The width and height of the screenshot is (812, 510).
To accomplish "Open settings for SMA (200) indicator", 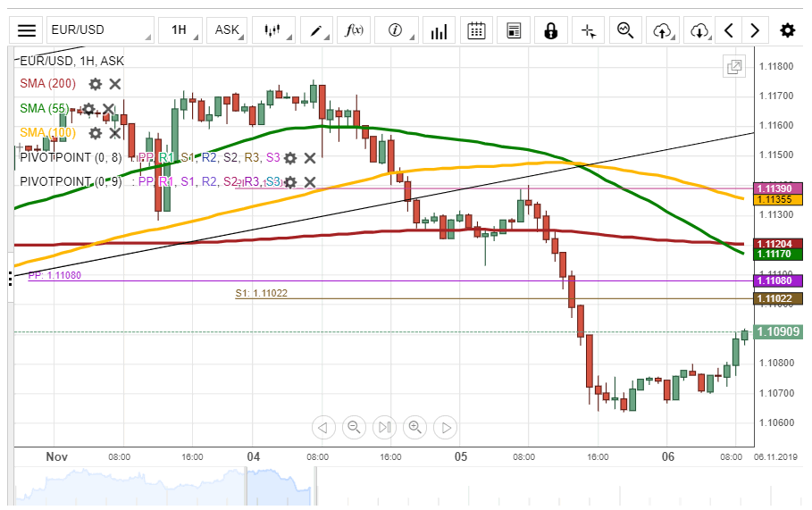I will 96,84.
